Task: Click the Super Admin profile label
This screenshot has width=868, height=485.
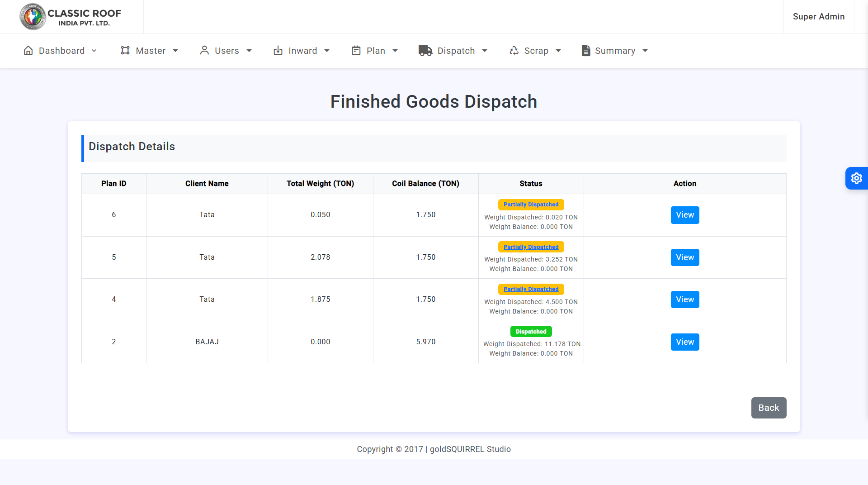Action: tap(818, 17)
